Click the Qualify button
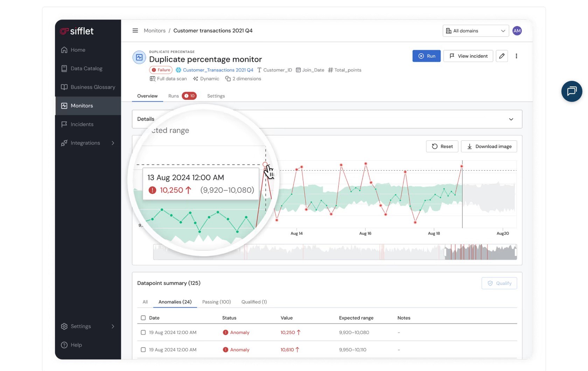 (499, 283)
